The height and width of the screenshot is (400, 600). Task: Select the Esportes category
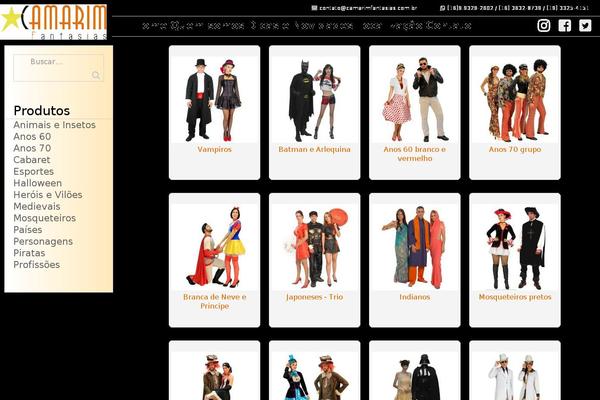pos(34,171)
